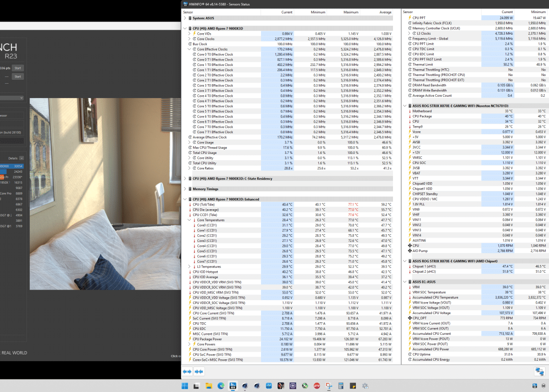Expand the Core VIDs row

click(189, 34)
